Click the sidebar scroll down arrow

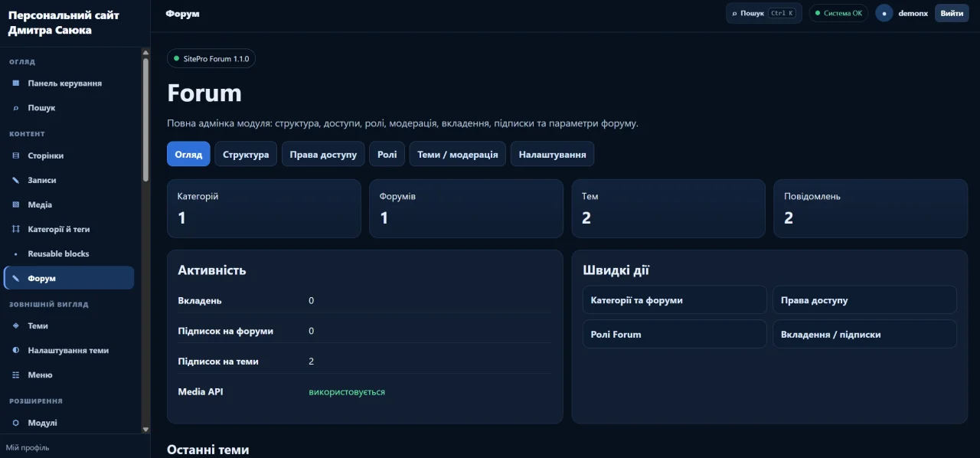(146, 429)
